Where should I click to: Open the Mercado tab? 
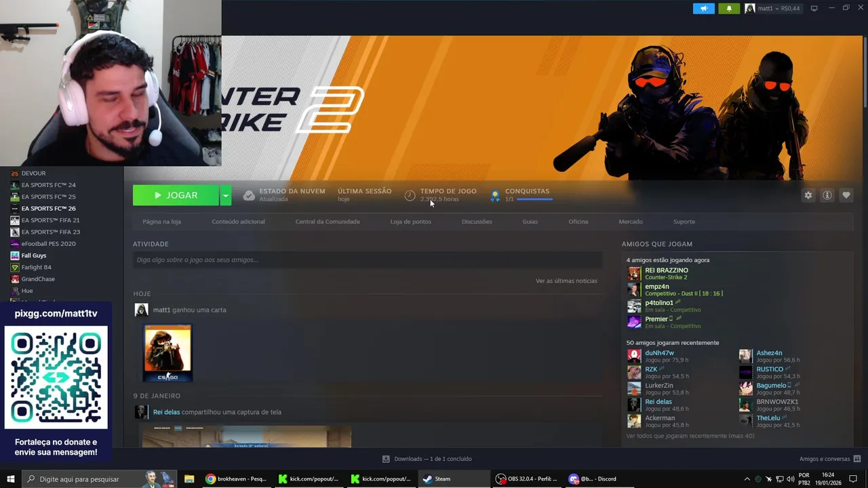(x=631, y=222)
